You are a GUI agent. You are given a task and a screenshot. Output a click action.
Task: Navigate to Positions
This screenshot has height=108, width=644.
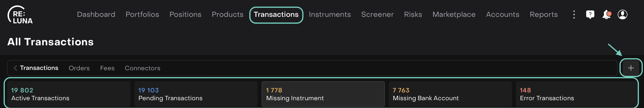[185, 14]
